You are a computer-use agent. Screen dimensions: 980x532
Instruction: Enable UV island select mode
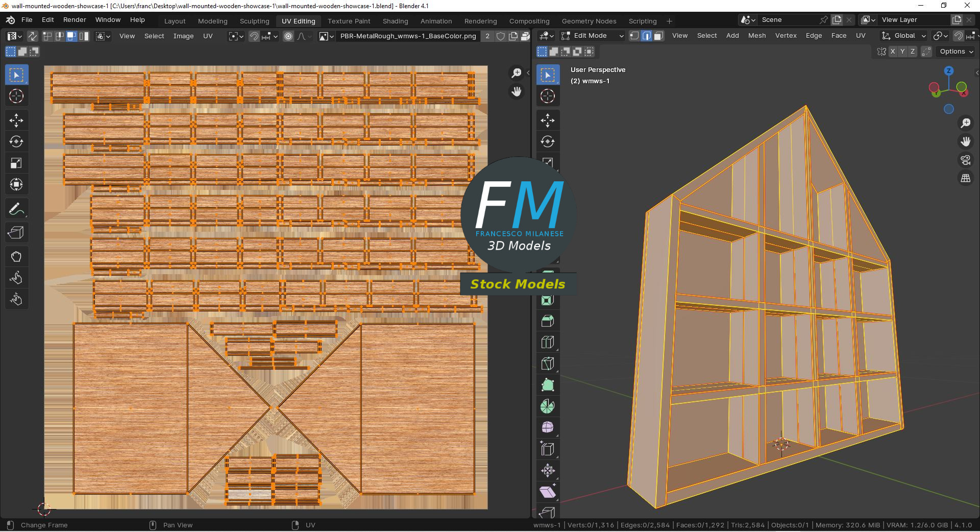tap(84, 36)
